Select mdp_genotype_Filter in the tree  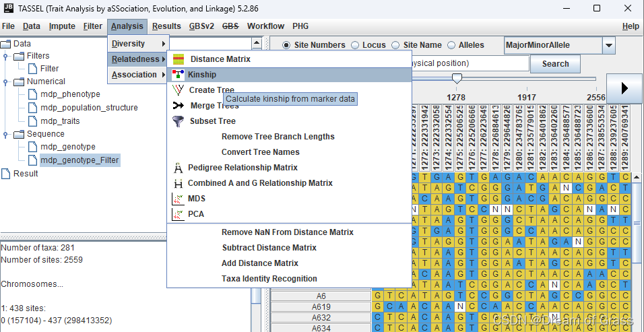(79, 160)
